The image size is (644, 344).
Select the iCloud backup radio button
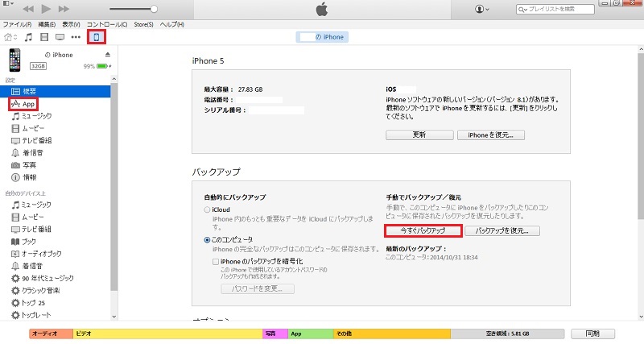point(208,209)
